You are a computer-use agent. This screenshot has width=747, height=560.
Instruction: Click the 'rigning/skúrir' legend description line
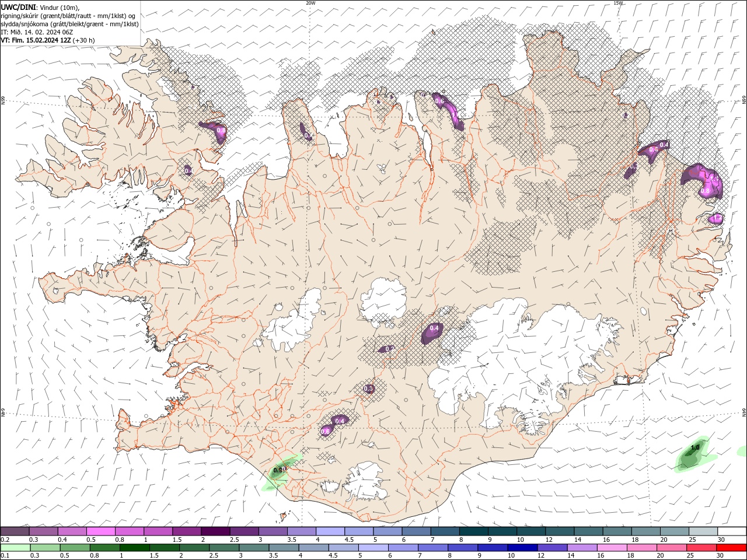(x=68, y=16)
